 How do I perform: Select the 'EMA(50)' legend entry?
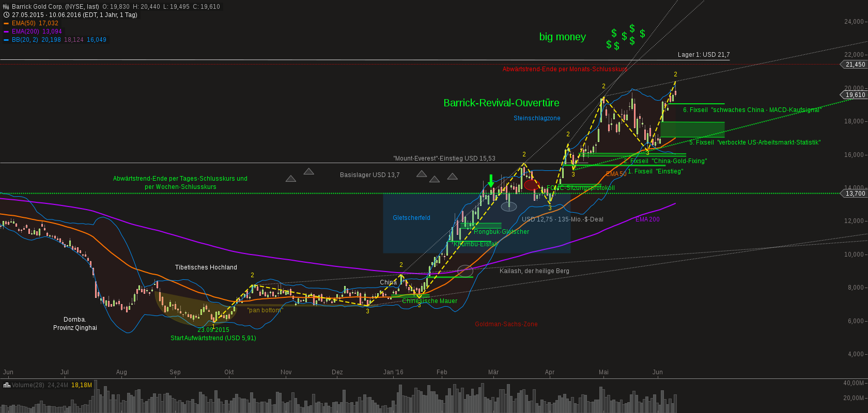(x=24, y=23)
